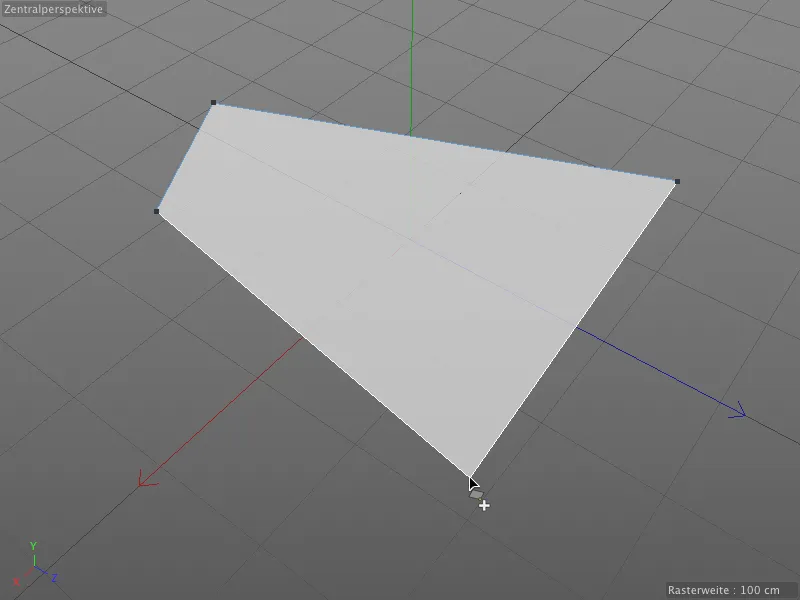Click the Z label on the orientation gizmo
The image size is (800, 600).
pos(54,578)
